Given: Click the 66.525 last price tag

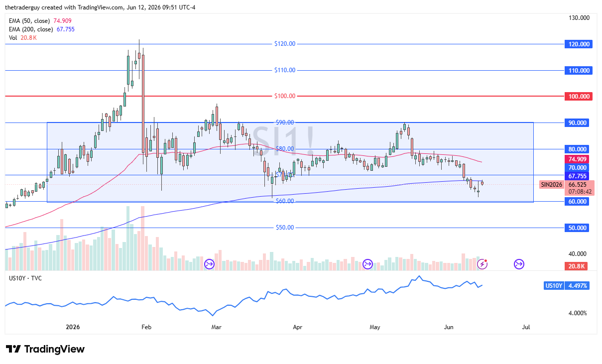Looking at the screenshot, I should [x=578, y=184].
